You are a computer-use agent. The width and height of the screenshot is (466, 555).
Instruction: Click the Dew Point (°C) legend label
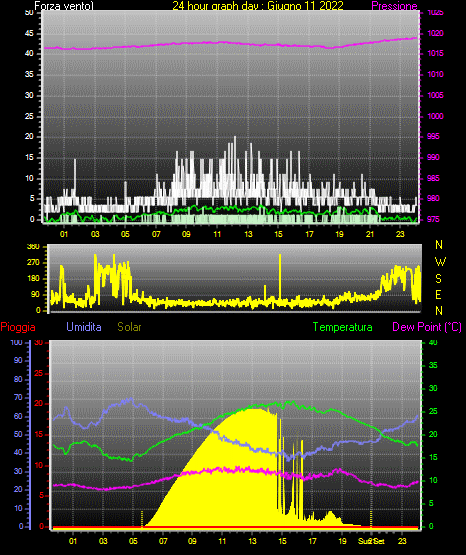click(427, 327)
